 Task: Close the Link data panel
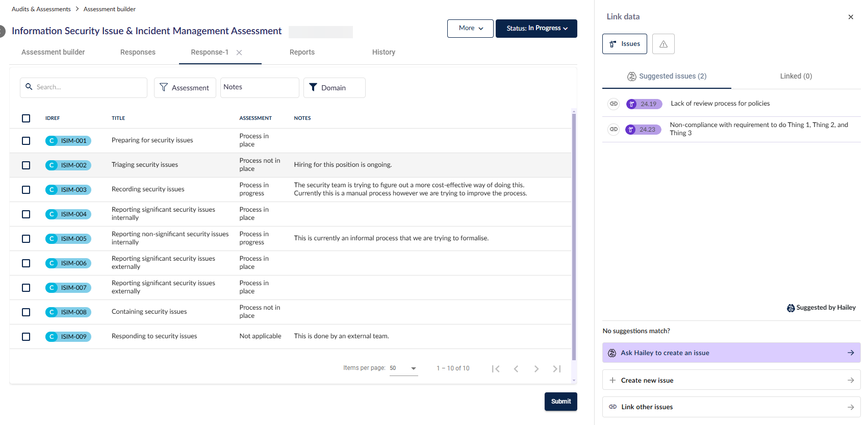coord(851,17)
